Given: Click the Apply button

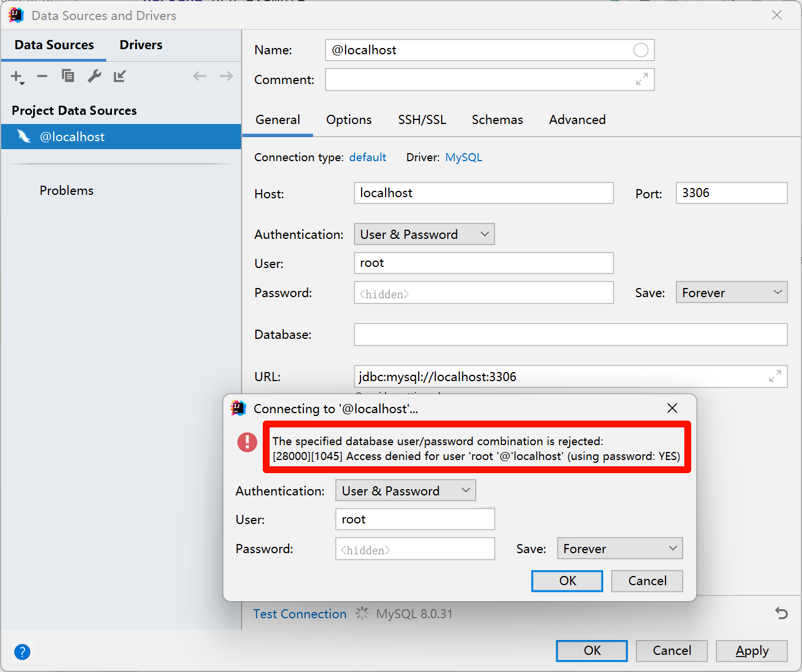Looking at the screenshot, I should coord(752,651).
